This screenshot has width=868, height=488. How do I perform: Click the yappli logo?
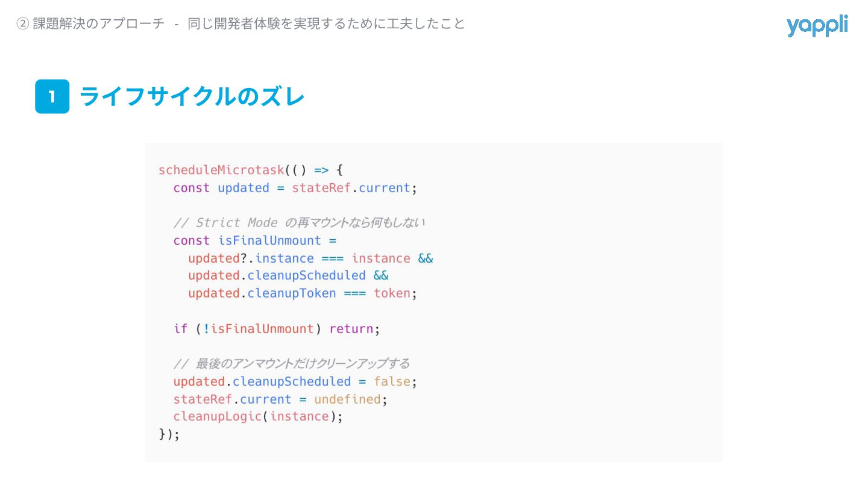pyautogui.click(x=817, y=26)
